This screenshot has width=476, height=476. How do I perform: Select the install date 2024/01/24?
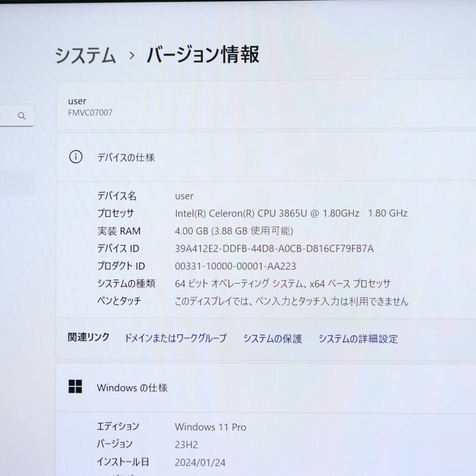point(200,463)
